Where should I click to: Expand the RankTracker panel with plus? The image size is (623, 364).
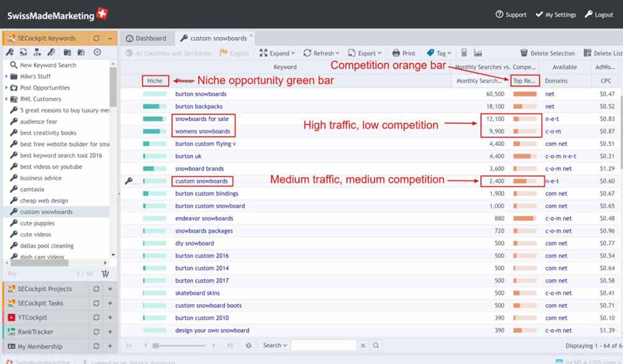(x=110, y=332)
